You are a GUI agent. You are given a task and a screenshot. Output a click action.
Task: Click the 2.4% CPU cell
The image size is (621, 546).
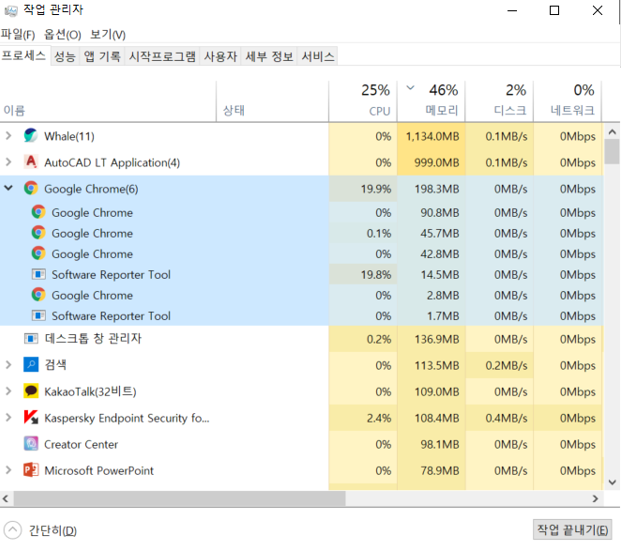tap(363, 418)
